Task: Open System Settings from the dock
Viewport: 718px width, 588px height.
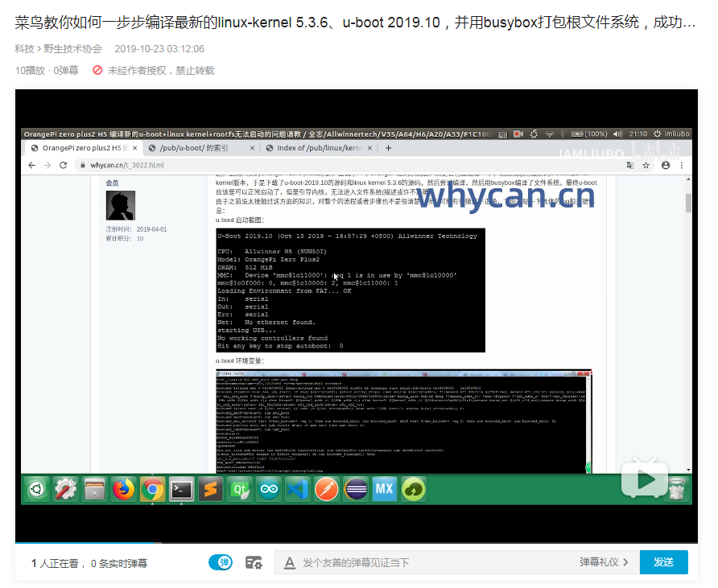Action: pos(65,490)
